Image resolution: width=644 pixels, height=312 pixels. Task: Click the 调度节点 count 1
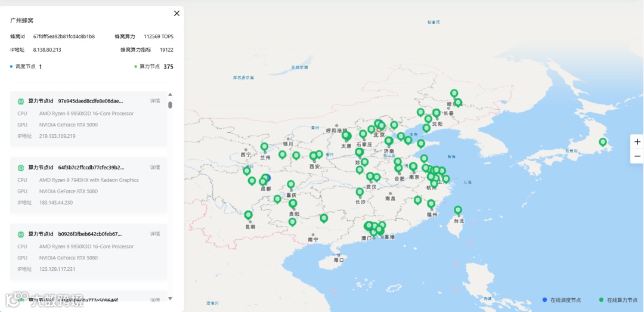41,67
